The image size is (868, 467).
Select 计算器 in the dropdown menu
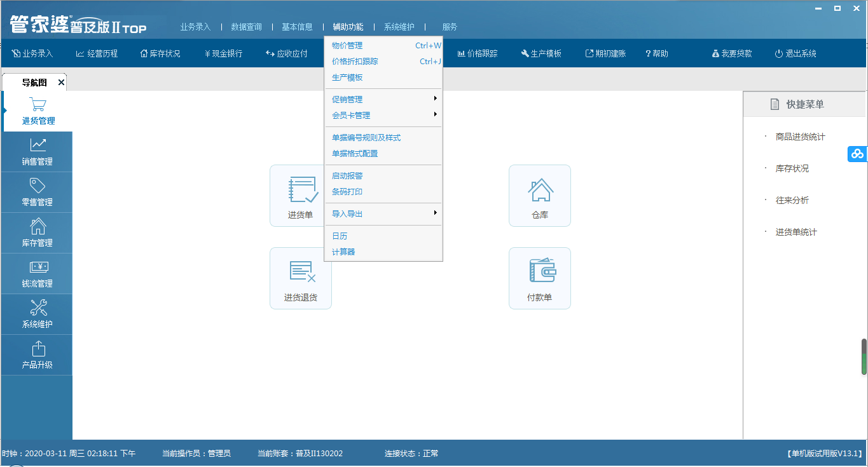coord(344,252)
